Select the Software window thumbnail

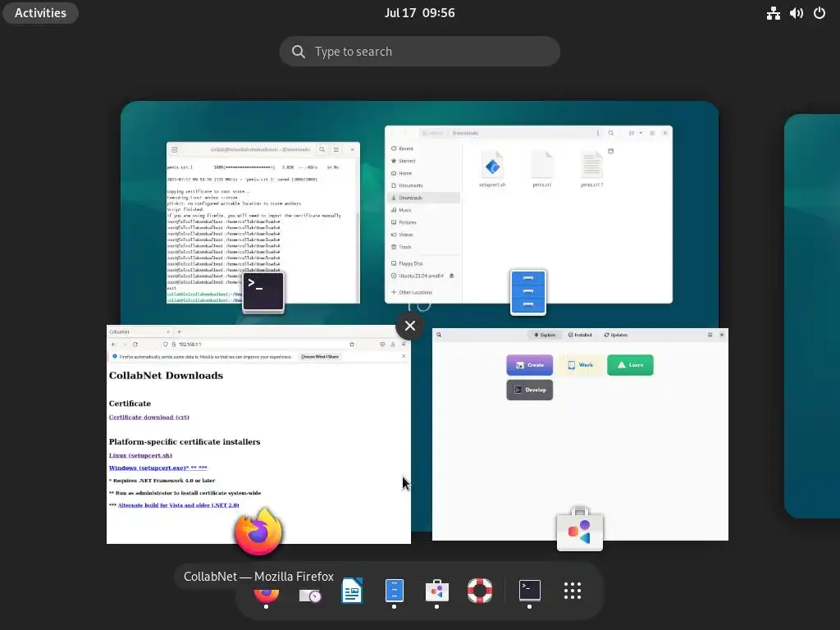click(x=580, y=434)
